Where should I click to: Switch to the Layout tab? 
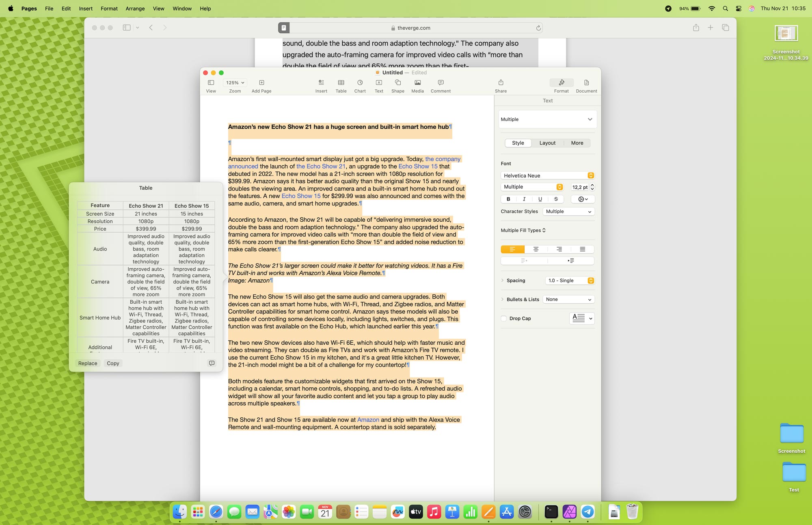tap(547, 143)
